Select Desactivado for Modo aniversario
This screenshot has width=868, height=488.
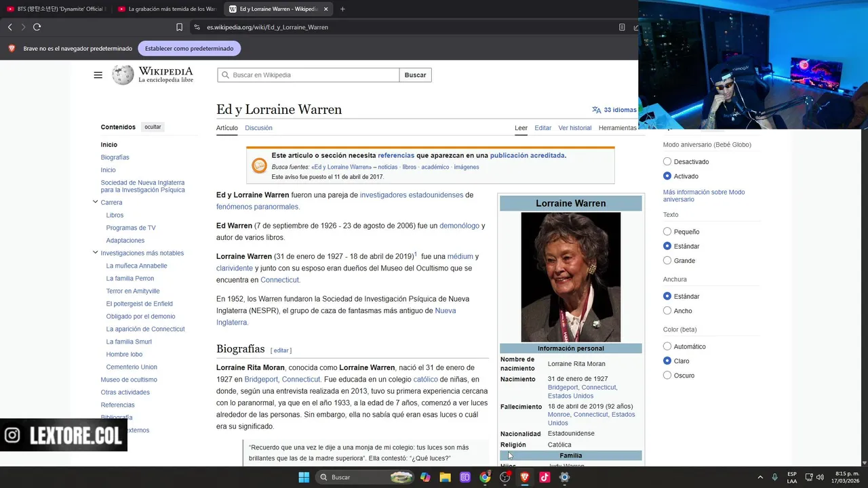coord(667,161)
